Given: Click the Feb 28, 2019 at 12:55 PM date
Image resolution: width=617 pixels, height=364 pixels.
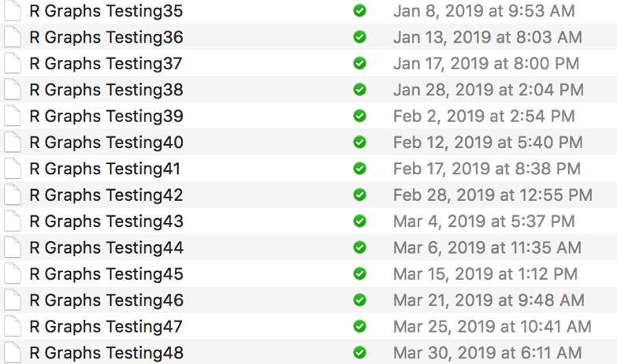Looking at the screenshot, I should pyautogui.click(x=492, y=195).
